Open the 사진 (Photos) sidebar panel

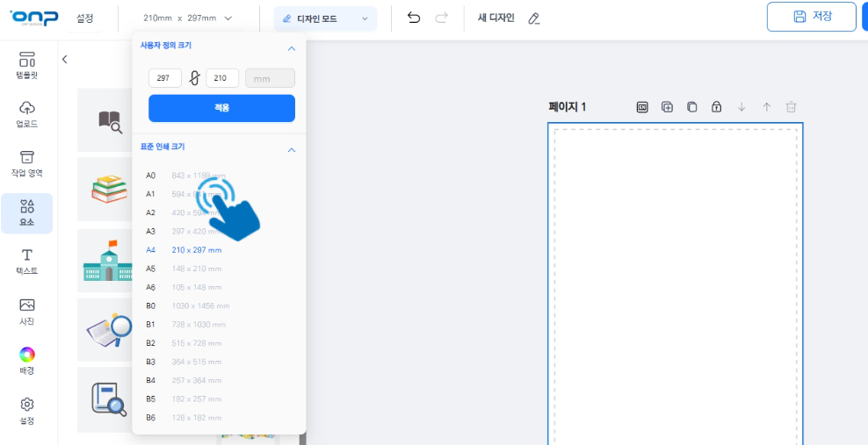[26, 310]
